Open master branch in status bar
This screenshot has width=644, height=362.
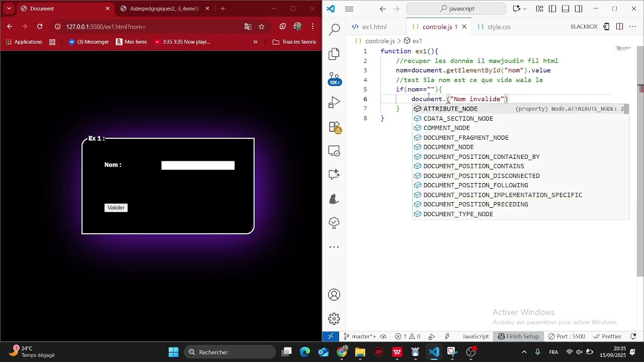(360, 336)
